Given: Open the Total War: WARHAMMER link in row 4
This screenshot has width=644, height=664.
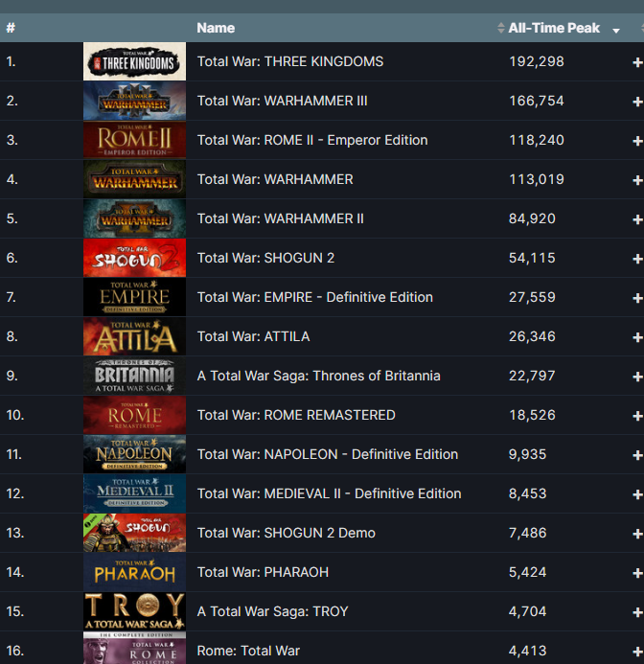Looking at the screenshot, I should 275,179.
